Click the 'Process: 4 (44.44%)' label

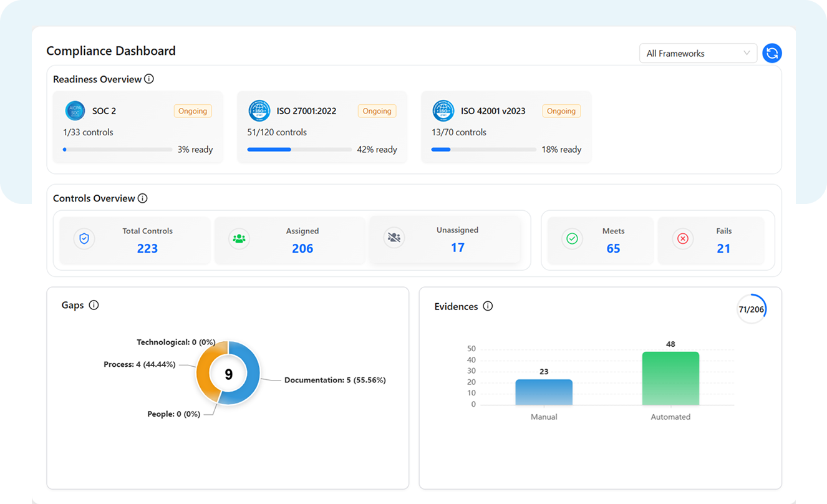click(x=140, y=364)
